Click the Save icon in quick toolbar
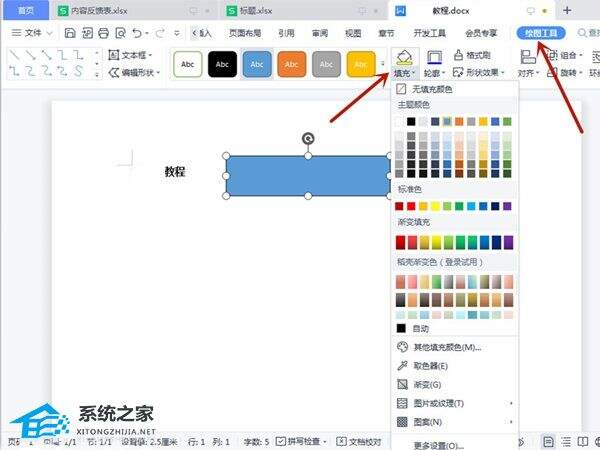Image resolution: width=600 pixels, height=450 pixels. tap(70, 33)
